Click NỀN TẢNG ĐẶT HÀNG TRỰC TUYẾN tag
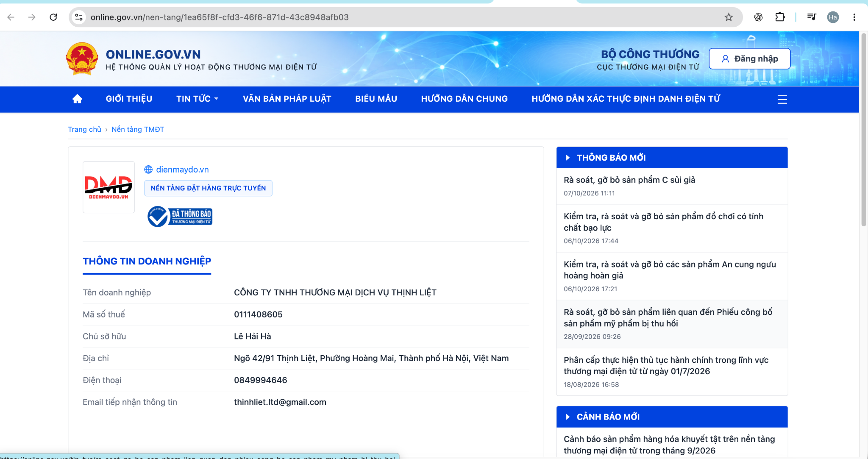868x459 pixels. 208,188
